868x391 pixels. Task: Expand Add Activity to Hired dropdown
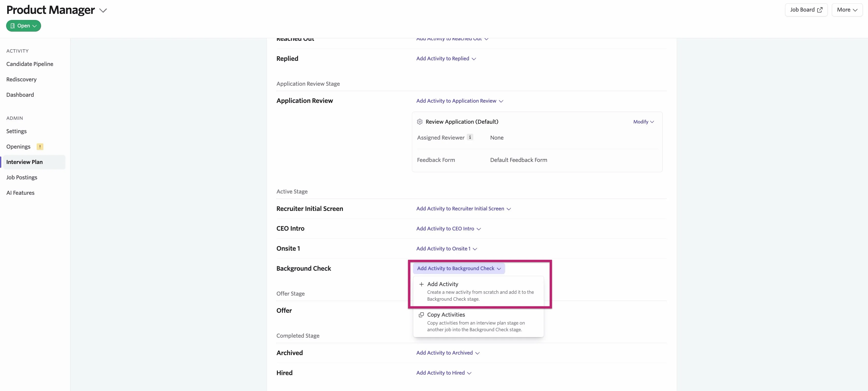(x=444, y=373)
